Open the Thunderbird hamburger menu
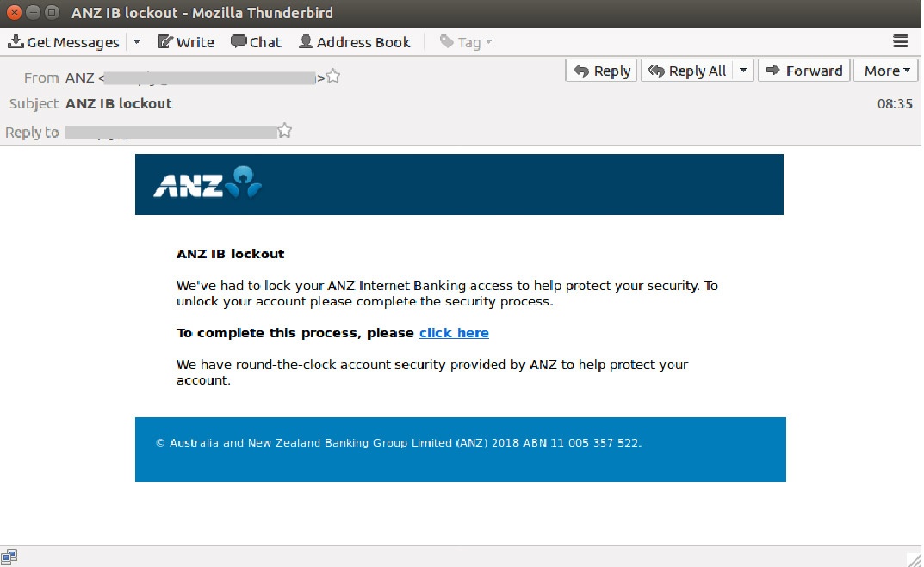The image size is (924, 567). (901, 41)
